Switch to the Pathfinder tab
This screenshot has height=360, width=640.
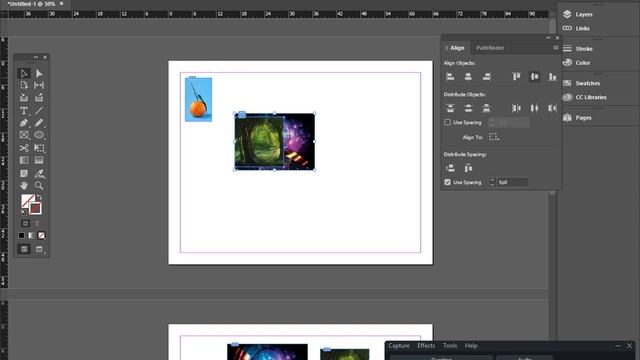pyautogui.click(x=490, y=48)
